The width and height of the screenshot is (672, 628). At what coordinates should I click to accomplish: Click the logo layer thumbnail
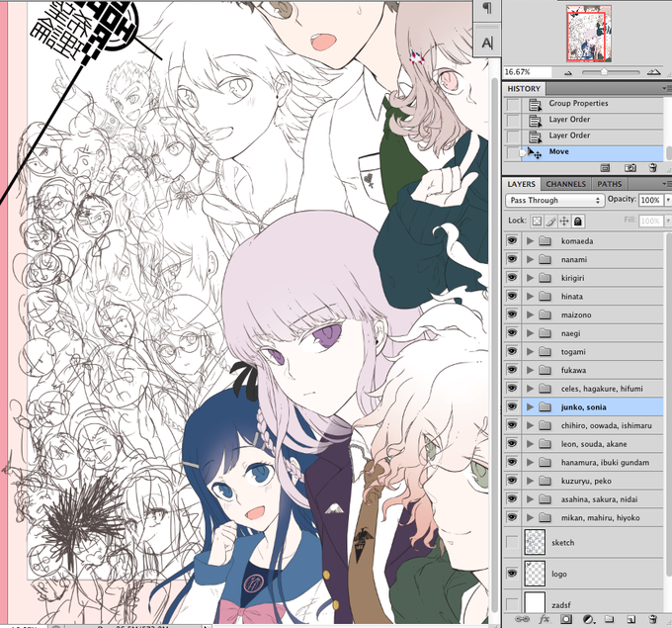tap(535, 574)
